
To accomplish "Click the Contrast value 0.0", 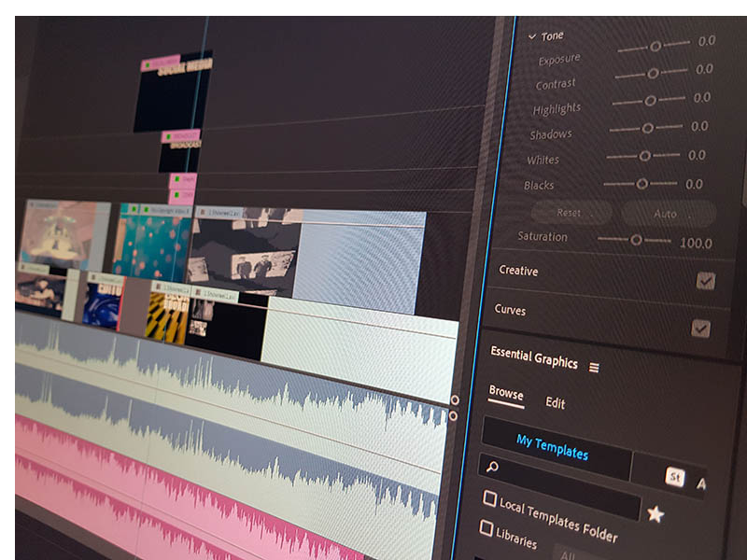I will 704,69.
